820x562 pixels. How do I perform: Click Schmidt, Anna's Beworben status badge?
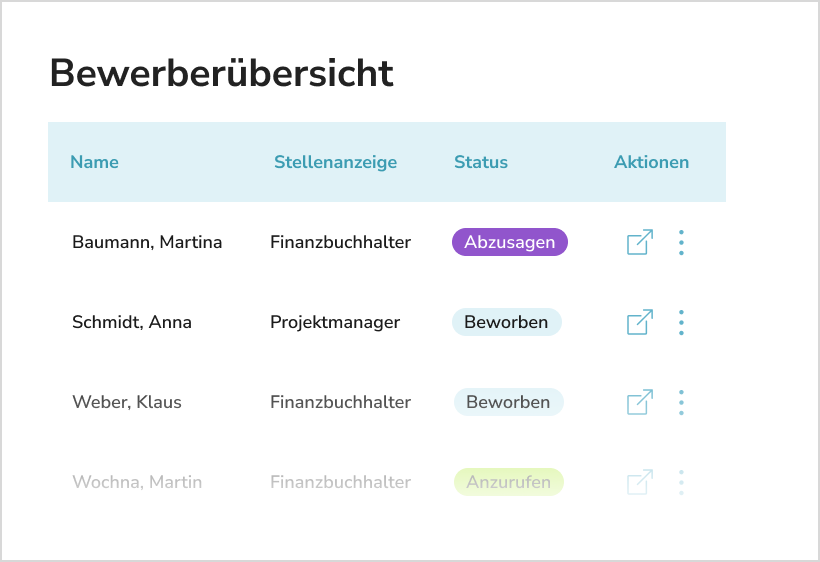[507, 322]
